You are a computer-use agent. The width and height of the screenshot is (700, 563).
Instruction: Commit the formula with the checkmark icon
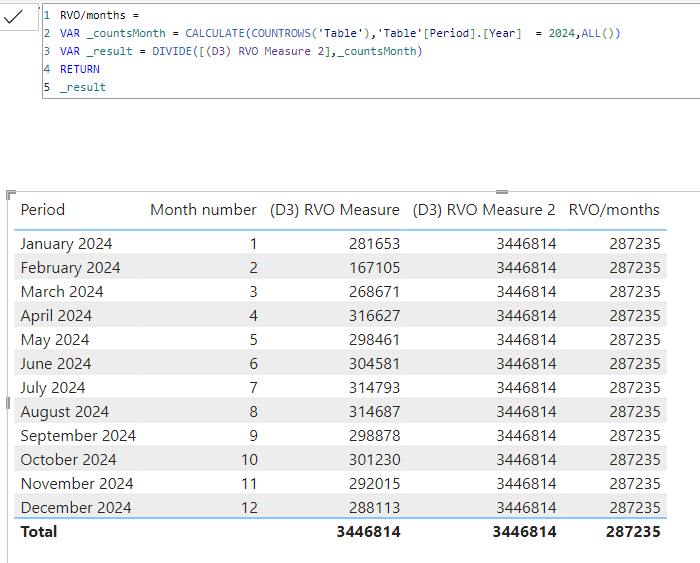(13, 17)
